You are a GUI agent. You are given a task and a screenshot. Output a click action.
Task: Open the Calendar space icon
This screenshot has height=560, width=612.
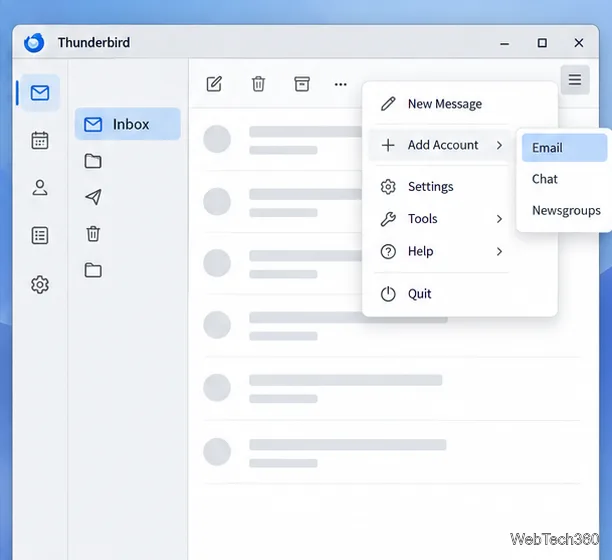pyautogui.click(x=40, y=140)
